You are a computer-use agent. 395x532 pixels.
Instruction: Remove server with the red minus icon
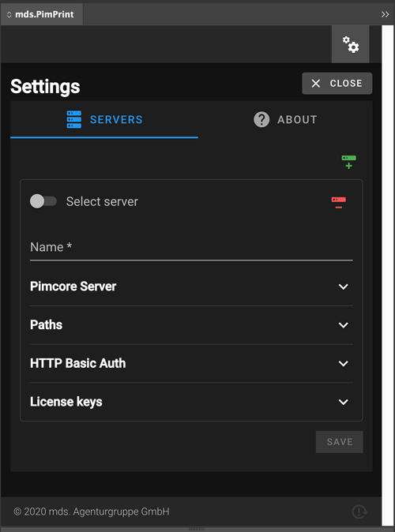(339, 202)
